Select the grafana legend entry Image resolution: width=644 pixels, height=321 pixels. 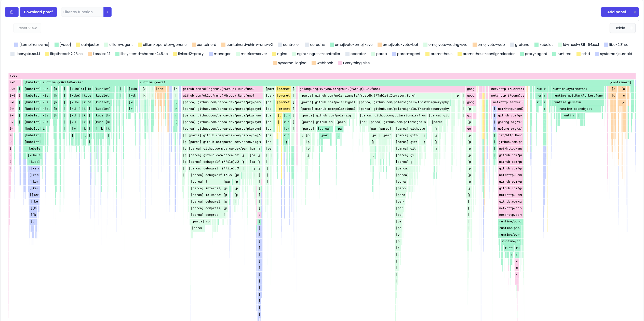coord(520,45)
